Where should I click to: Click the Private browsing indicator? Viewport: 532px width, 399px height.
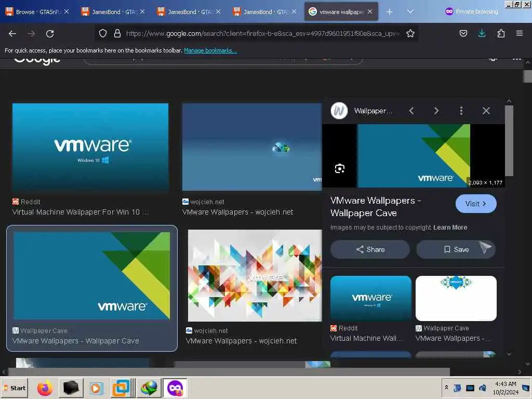point(472,11)
